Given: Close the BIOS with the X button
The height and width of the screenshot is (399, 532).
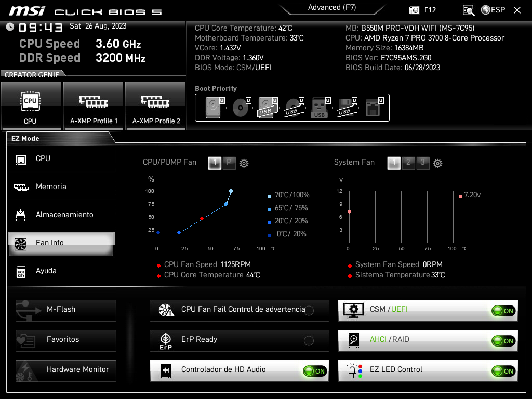Looking at the screenshot, I should [x=517, y=10].
